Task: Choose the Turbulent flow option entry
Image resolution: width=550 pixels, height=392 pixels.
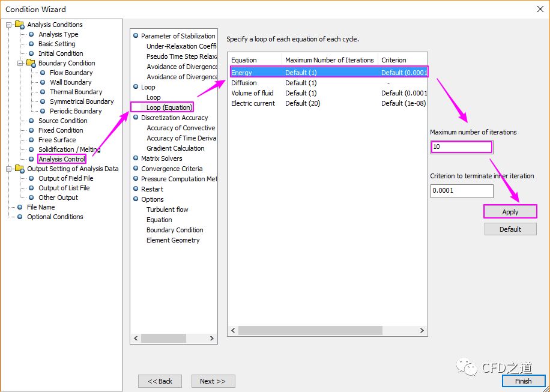Action: pos(167,210)
